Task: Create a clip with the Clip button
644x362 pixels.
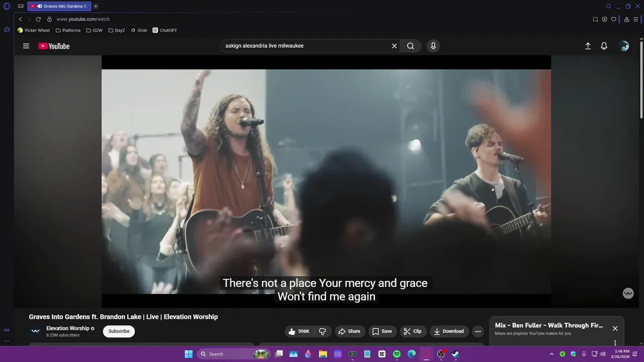Action: (x=413, y=331)
